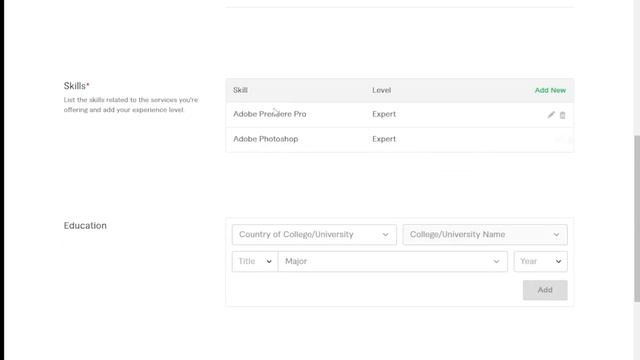
Task: Open Country of College/University dropdown
Action: click(314, 235)
